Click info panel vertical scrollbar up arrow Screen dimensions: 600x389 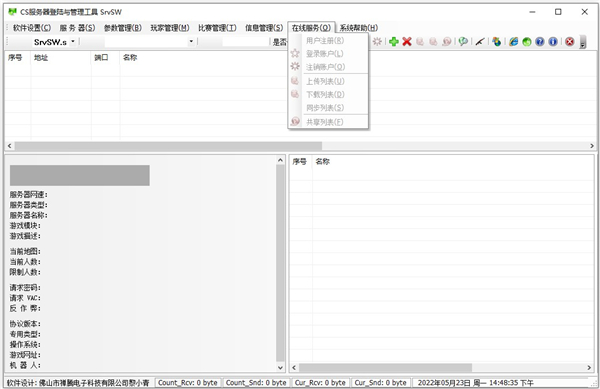click(280, 160)
